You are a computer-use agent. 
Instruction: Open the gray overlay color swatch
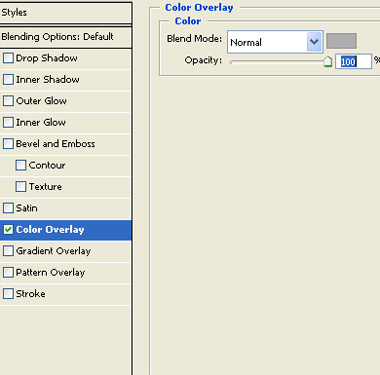(341, 41)
